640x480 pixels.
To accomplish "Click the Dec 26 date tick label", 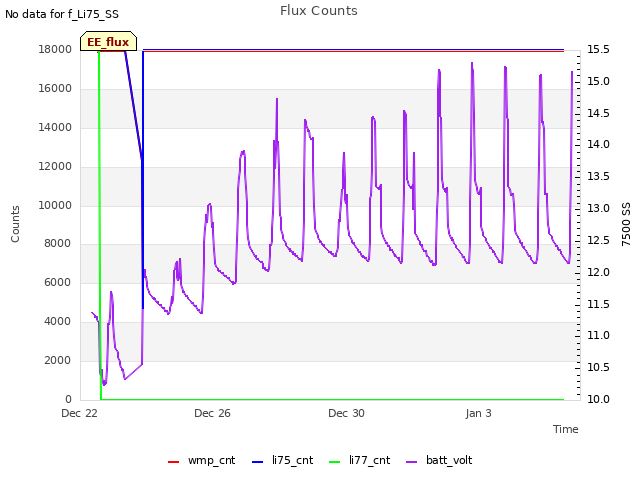I will [212, 413].
